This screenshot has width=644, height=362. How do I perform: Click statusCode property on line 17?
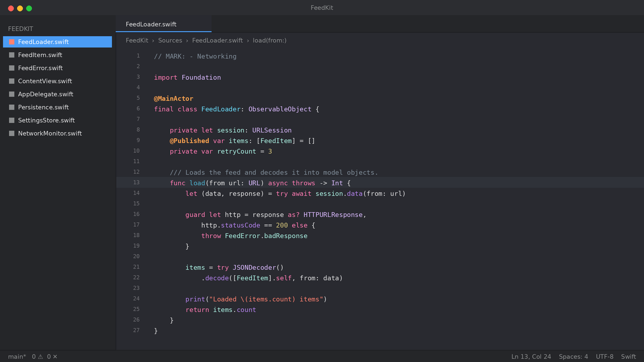pyautogui.click(x=240, y=225)
